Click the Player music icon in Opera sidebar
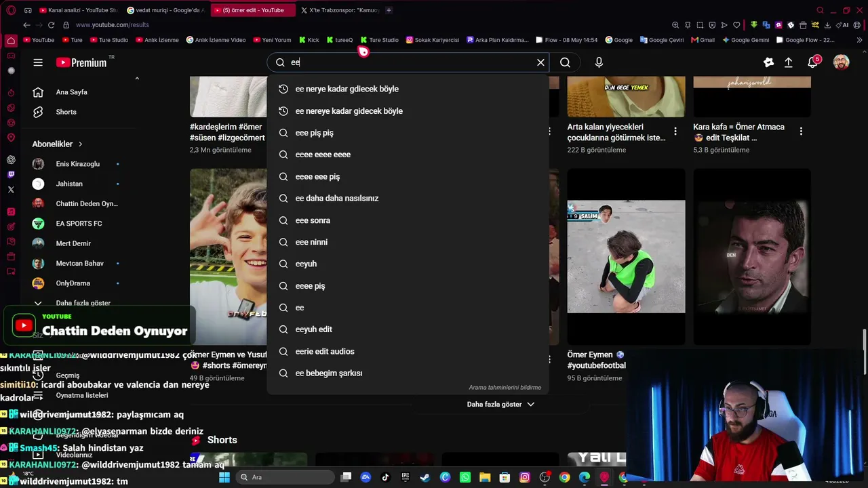This screenshot has height=488, width=868. (x=11, y=211)
